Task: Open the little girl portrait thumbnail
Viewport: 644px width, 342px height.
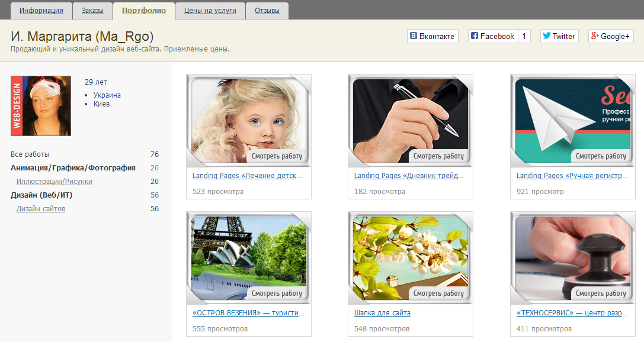Action: tap(248, 115)
